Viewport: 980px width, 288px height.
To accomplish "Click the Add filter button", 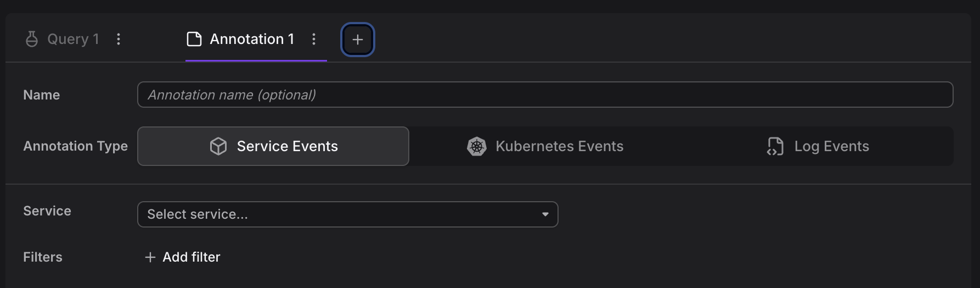I will (x=183, y=257).
